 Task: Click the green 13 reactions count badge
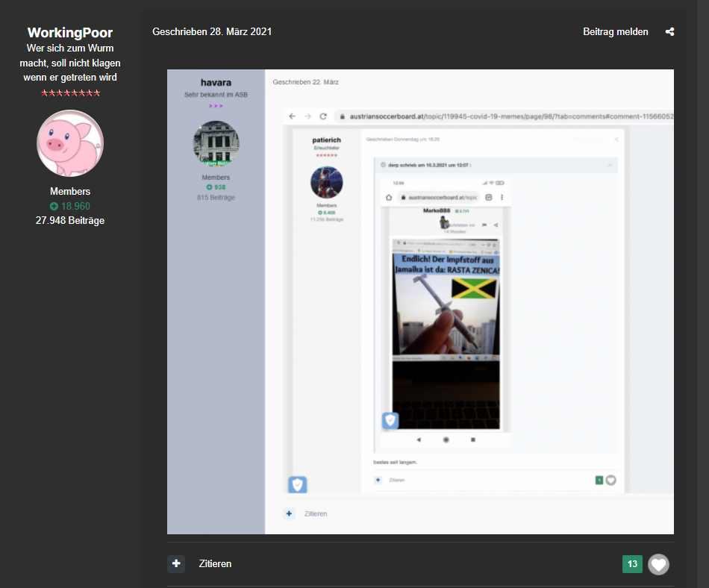pos(632,564)
